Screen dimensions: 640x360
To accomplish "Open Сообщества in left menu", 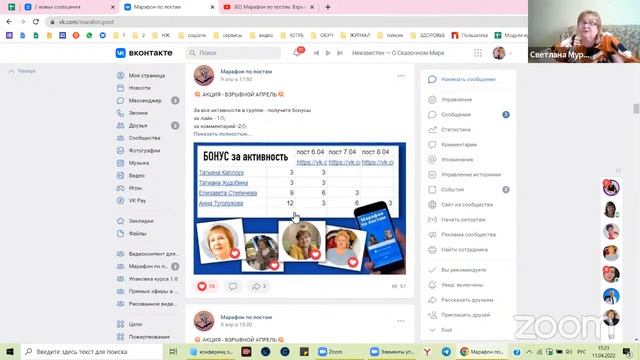I will pos(144,138).
